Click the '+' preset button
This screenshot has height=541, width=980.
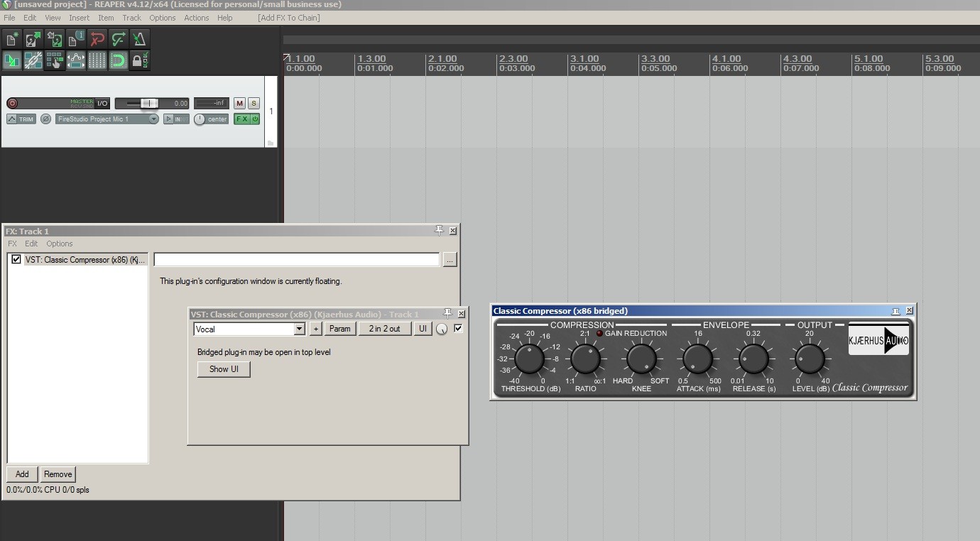[315, 329]
